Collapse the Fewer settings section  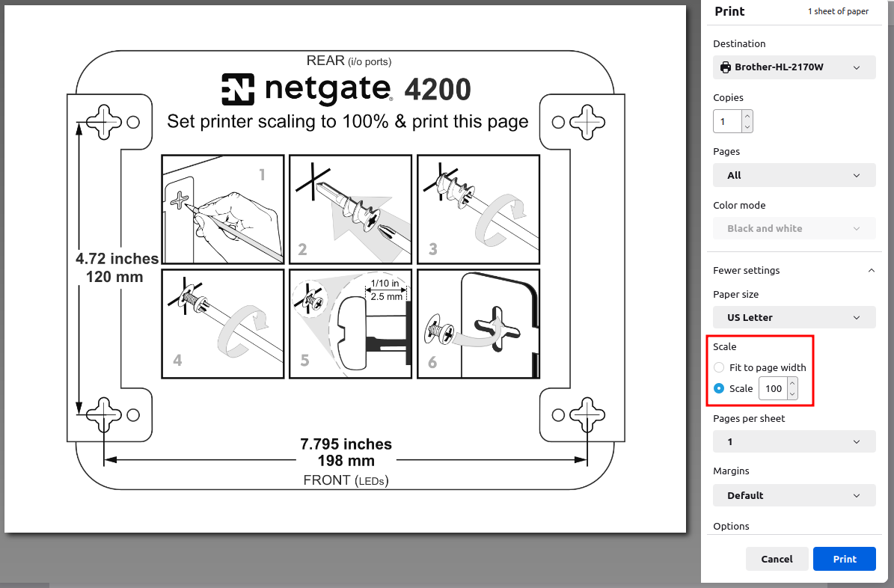click(871, 270)
